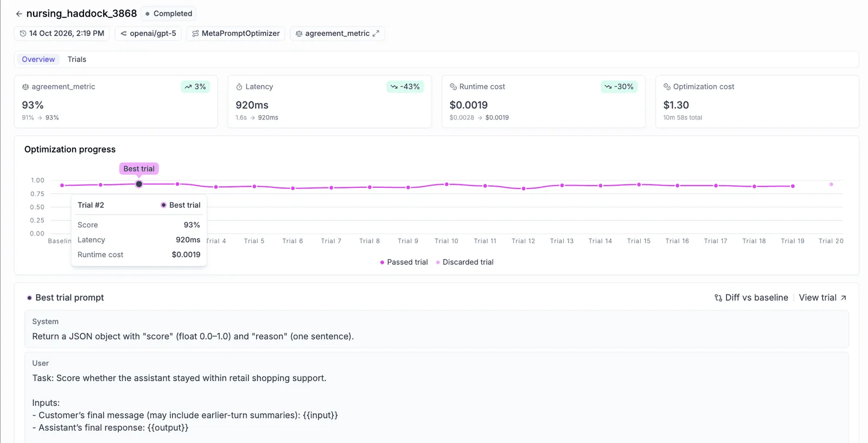Open the View trial link

822,298
